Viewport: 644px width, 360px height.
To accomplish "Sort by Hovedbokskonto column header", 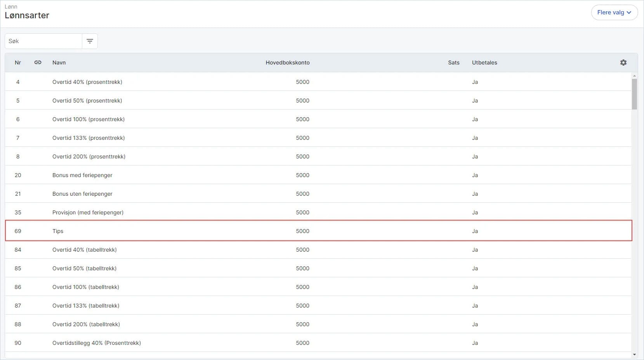I will 288,63.
